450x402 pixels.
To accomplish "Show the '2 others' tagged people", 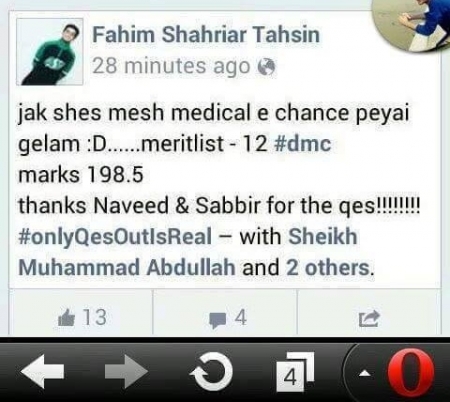I will (328, 268).
